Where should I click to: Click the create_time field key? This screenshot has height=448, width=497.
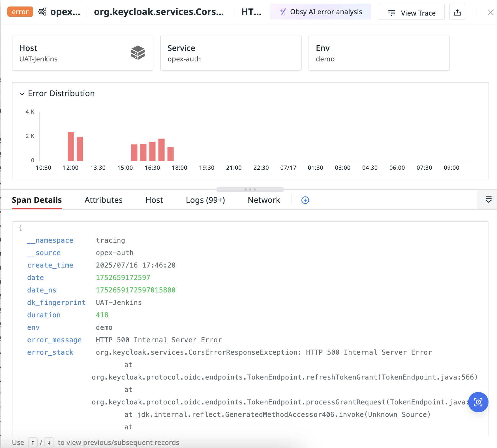click(x=50, y=265)
